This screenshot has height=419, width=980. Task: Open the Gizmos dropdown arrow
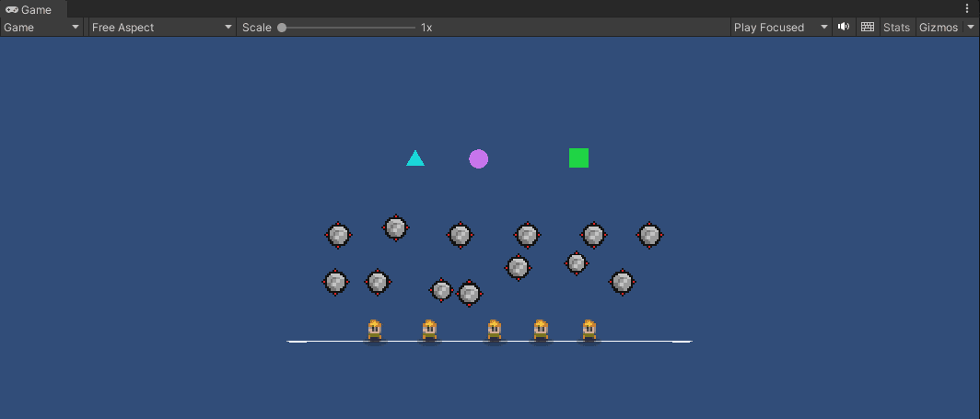coord(970,28)
